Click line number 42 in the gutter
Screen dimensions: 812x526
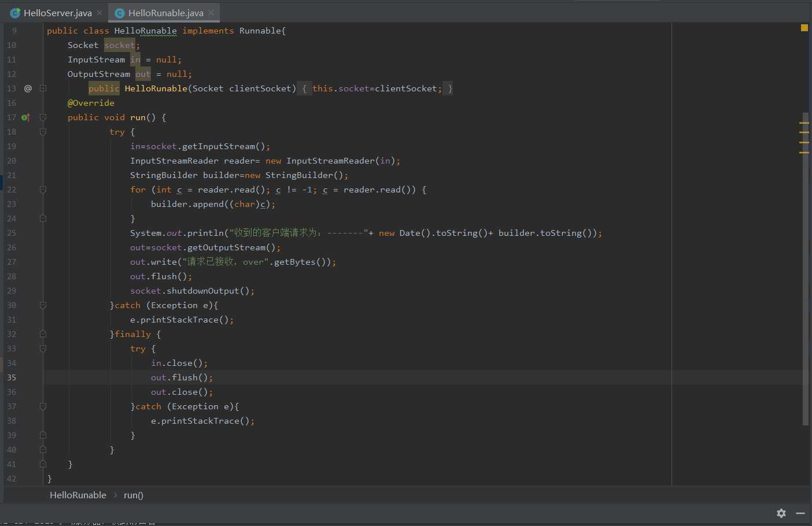[12, 479]
